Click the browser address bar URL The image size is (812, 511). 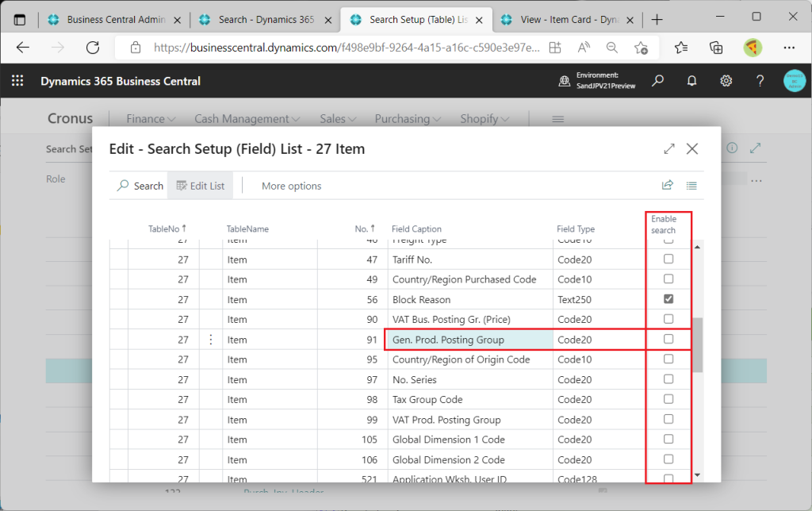(347, 48)
